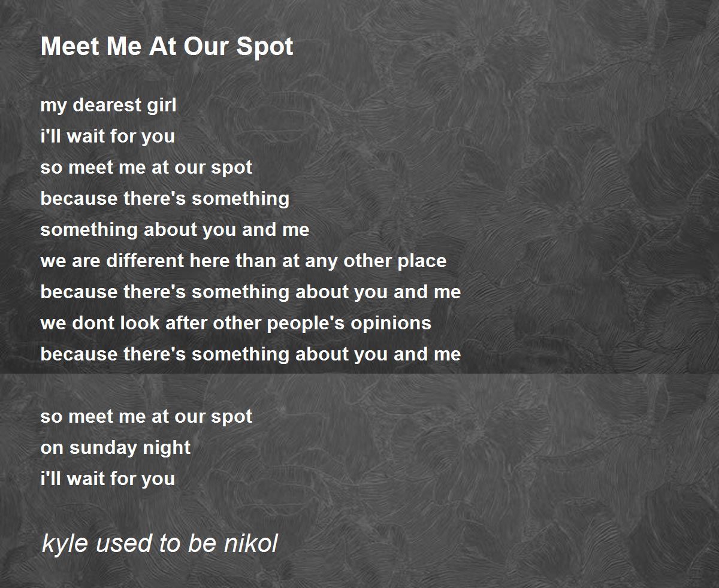Click the final "i'll wait for you" line

click(x=108, y=479)
